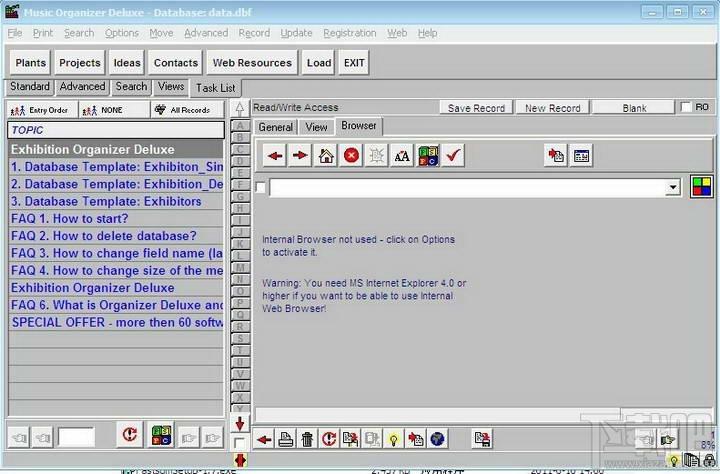Click the Plants button
This screenshot has height=474, width=720.
tap(30, 63)
